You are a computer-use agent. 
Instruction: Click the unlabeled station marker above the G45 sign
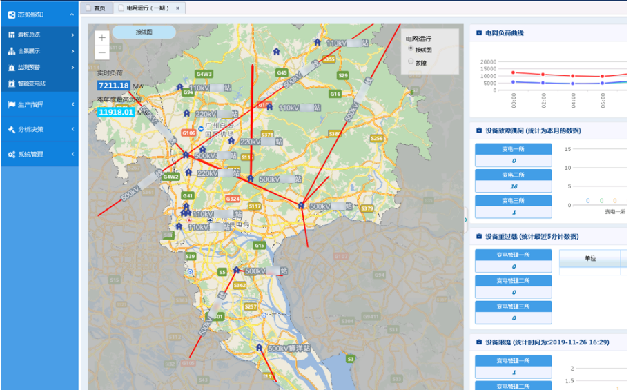tap(276, 52)
